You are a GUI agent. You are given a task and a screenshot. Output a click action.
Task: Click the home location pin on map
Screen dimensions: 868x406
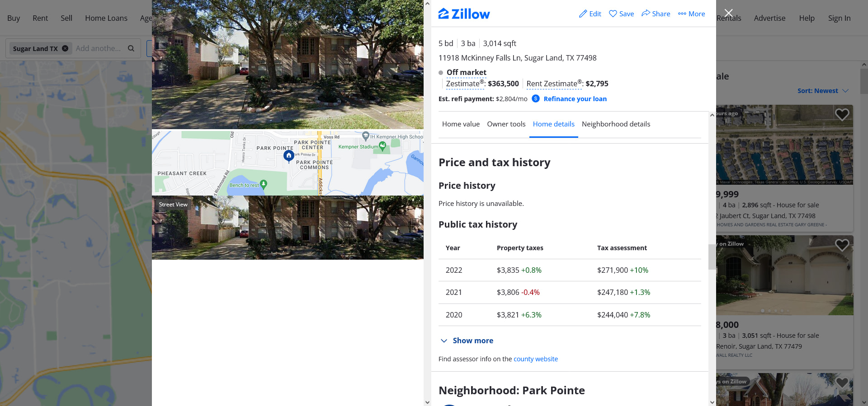[x=289, y=156]
